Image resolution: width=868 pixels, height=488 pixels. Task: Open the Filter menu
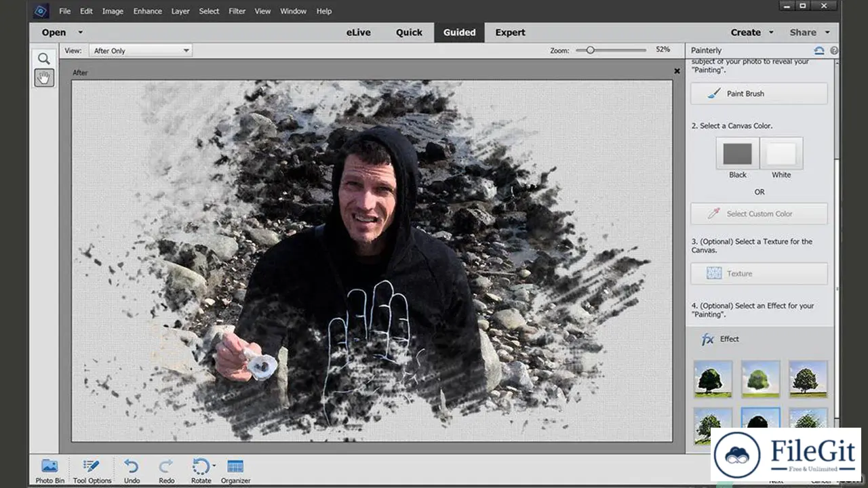click(x=237, y=11)
